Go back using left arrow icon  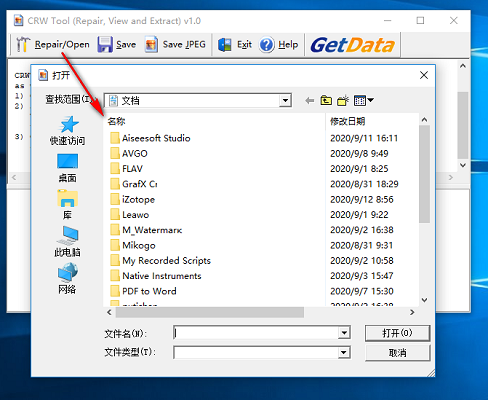[x=310, y=100]
